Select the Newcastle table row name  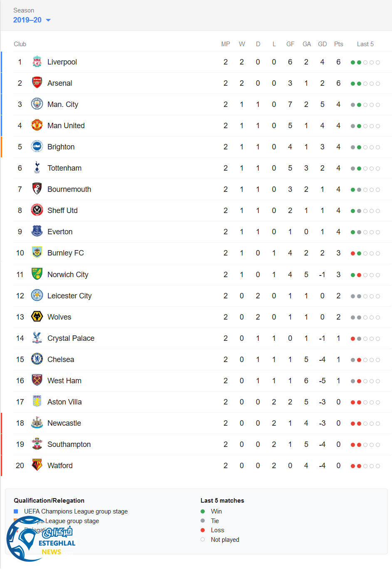click(x=64, y=423)
